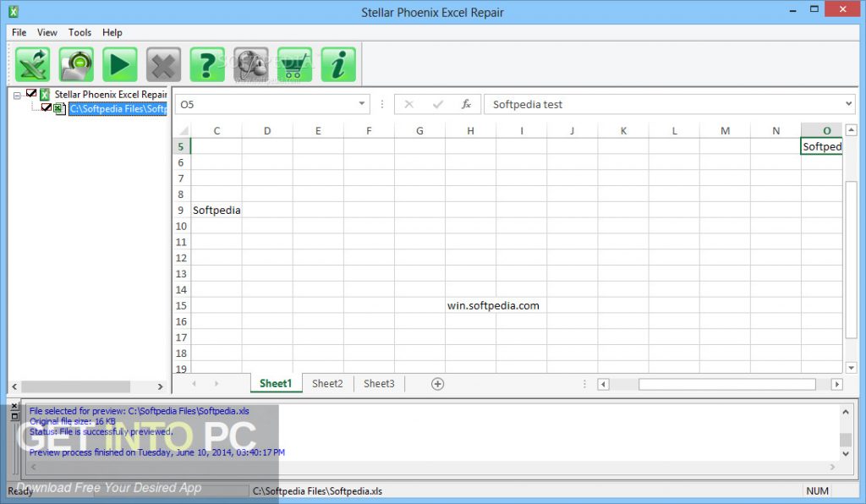Click the insert function fx icon
The height and width of the screenshot is (504, 866).
(x=466, y=104)
